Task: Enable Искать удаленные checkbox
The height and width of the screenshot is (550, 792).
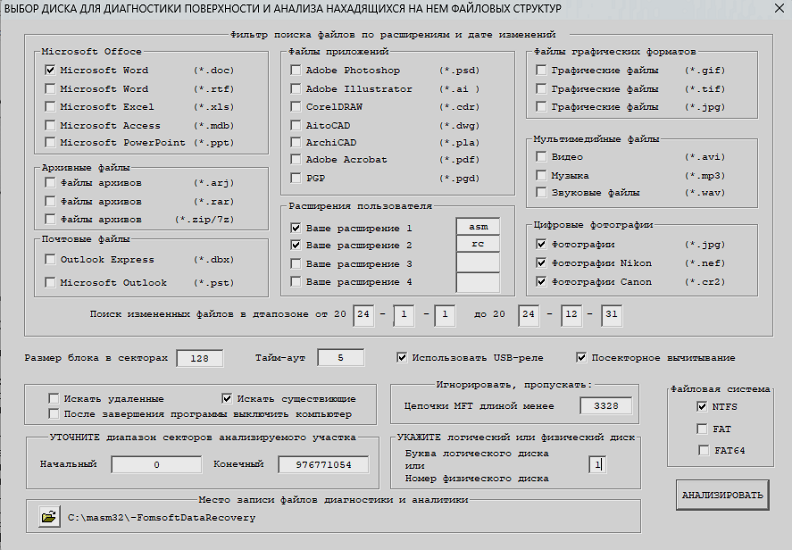Action: tap(54, 398)
